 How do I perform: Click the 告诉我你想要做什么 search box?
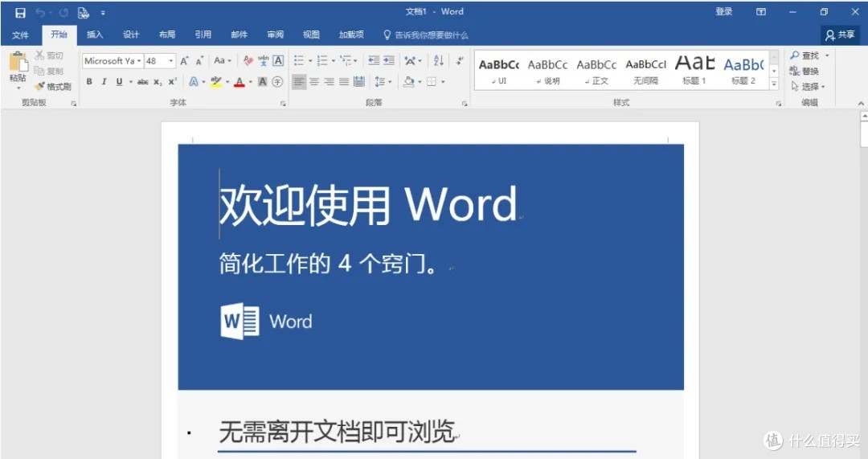coord(426,35)
